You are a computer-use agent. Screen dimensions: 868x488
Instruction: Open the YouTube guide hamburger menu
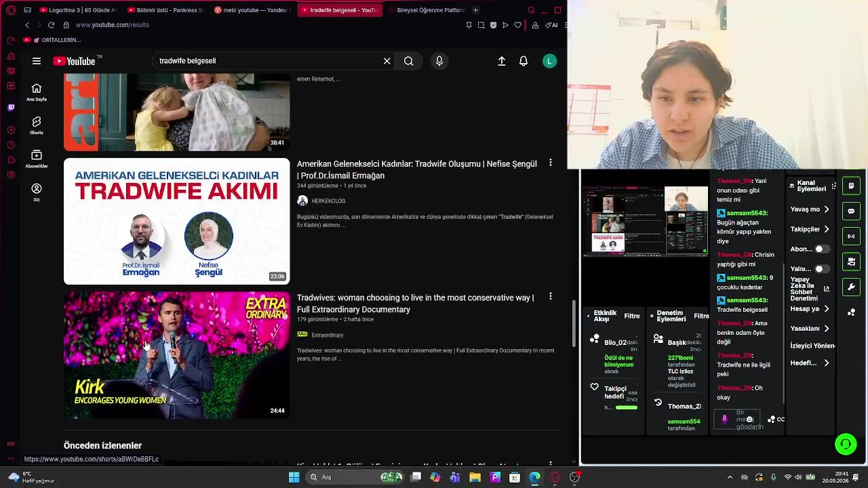(37, 61)
